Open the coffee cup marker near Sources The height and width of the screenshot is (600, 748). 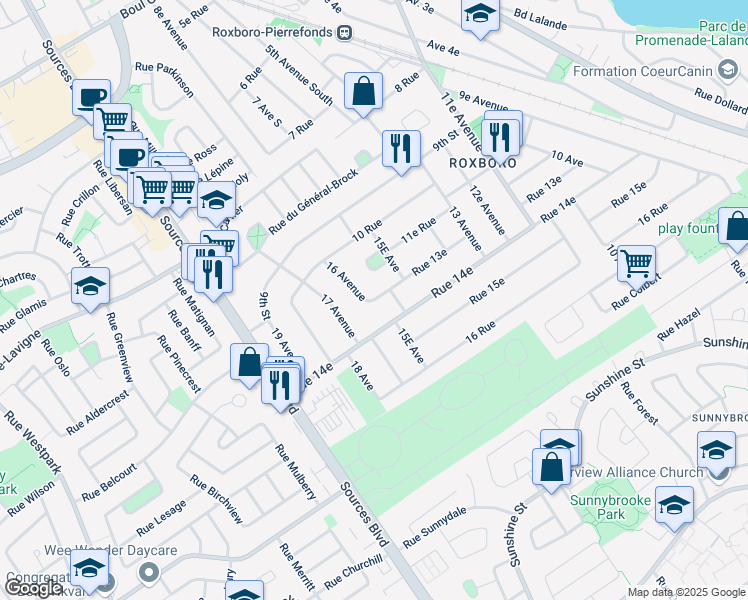[91, 99]
